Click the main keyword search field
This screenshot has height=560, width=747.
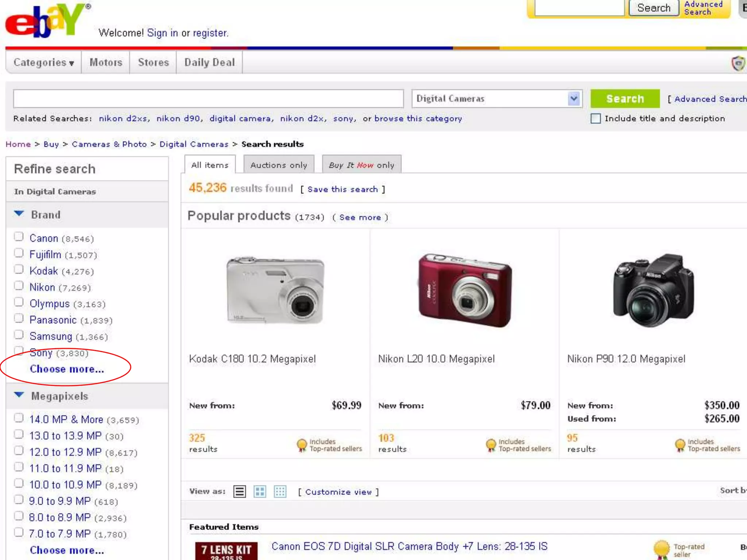(x=208, y=99)
